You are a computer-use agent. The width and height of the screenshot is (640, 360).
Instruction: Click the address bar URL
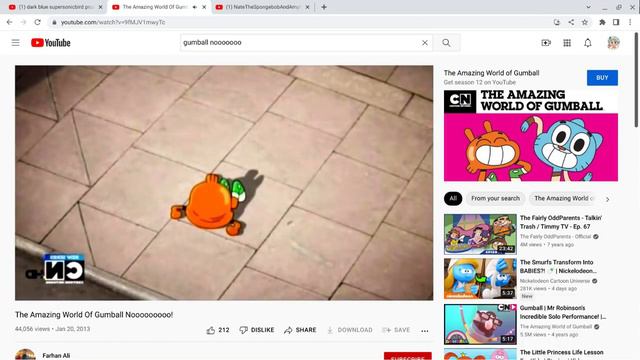tap(113, 22)
